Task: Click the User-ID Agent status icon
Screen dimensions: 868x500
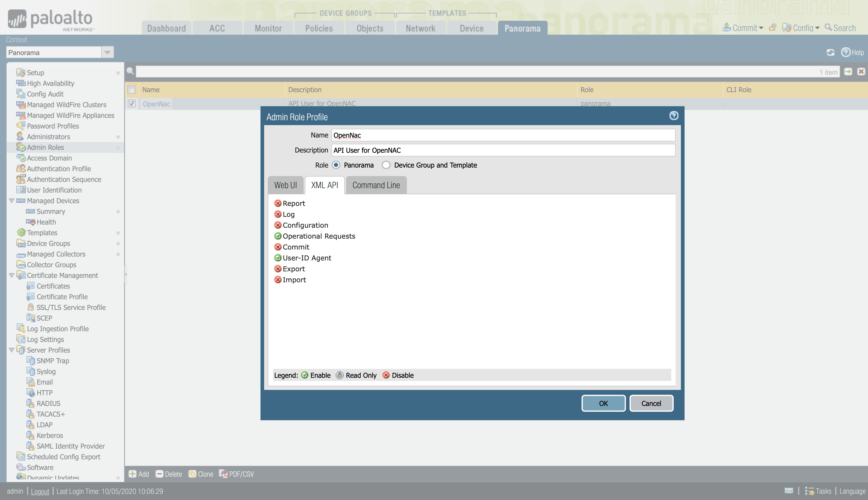Action: point(277,258)
